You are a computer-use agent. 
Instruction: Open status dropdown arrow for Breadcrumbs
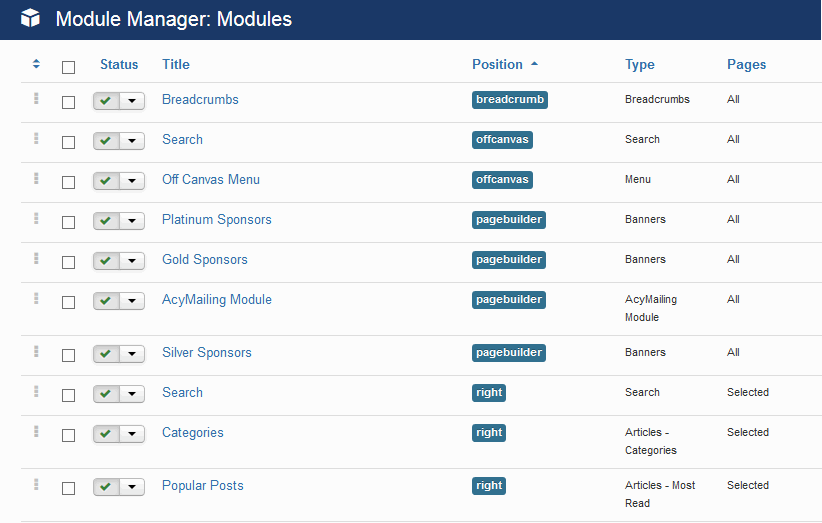click(132, 101)
